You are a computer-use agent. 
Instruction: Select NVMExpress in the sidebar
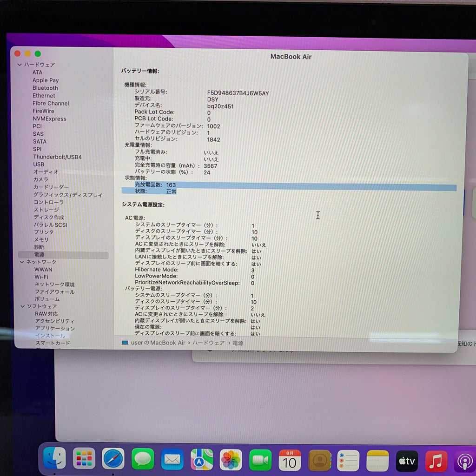tap(49, 119)
